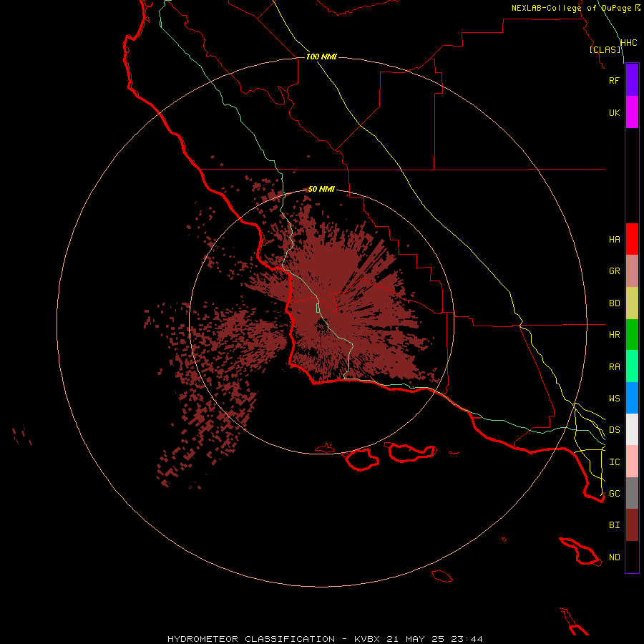
Task: Click the '23:44' timestamp text
Action: (x=467, y=639)
